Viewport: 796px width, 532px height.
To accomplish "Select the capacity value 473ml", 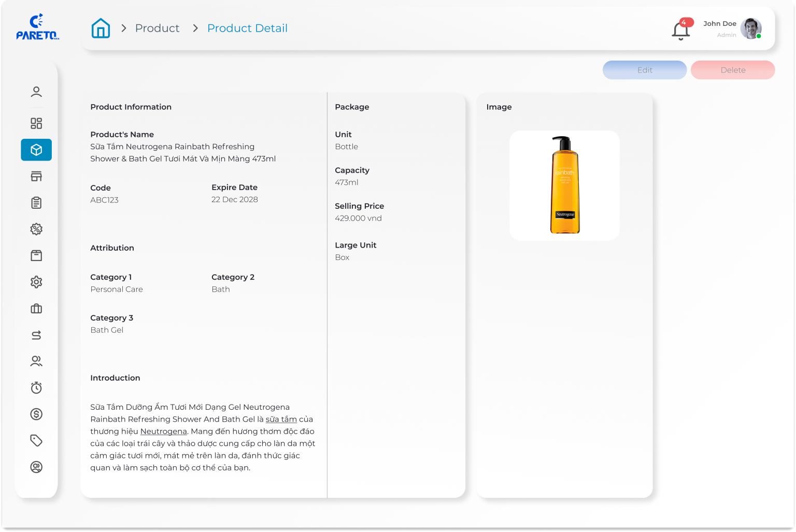I will [x=346, y=182].
